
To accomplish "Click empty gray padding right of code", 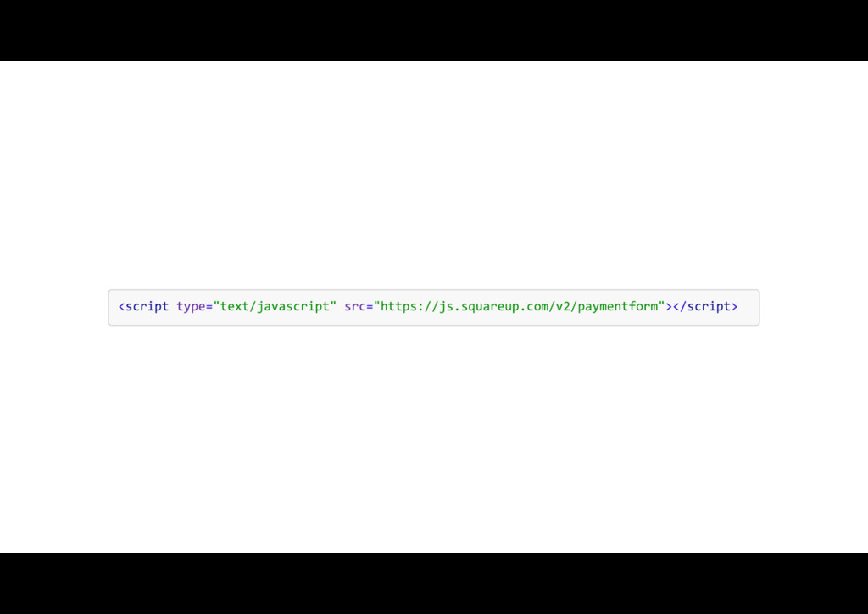I will point(748,307).
